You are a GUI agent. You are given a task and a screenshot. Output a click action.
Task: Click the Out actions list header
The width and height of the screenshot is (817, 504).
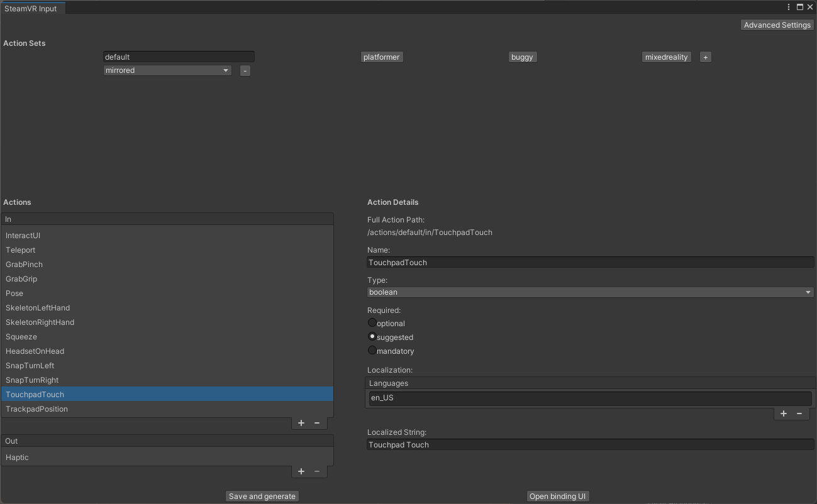point(167,441)
